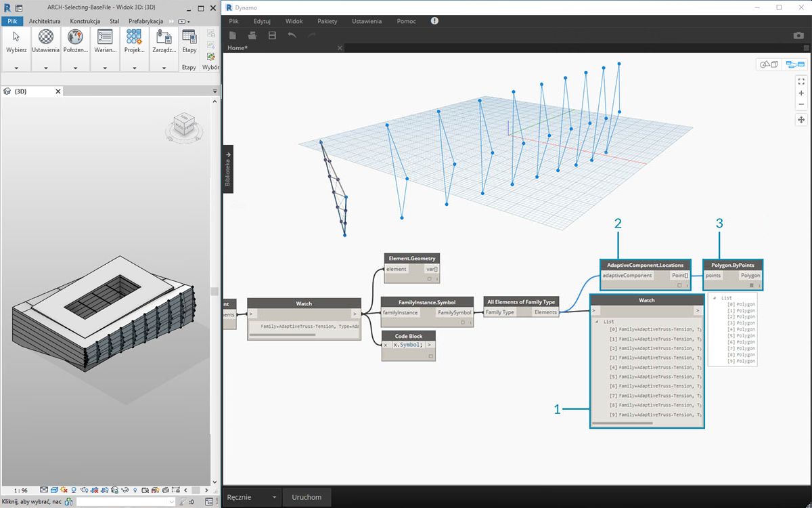Open the Dynamo Widok menu
This screenshot has width=812, height=508.
pyautogui.click(x=294, y=21)
